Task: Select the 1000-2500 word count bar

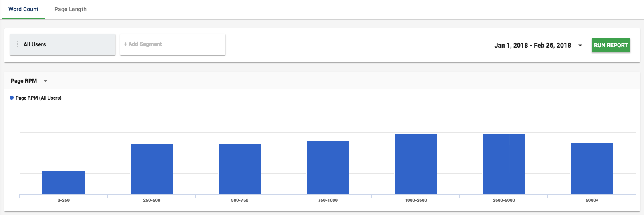Action: [416, 164]
